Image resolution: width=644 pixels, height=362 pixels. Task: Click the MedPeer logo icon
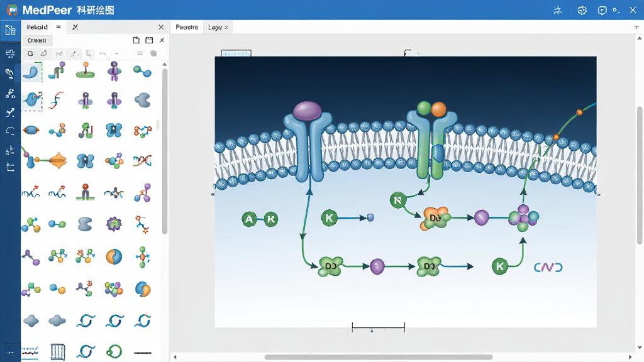(12, 10)
